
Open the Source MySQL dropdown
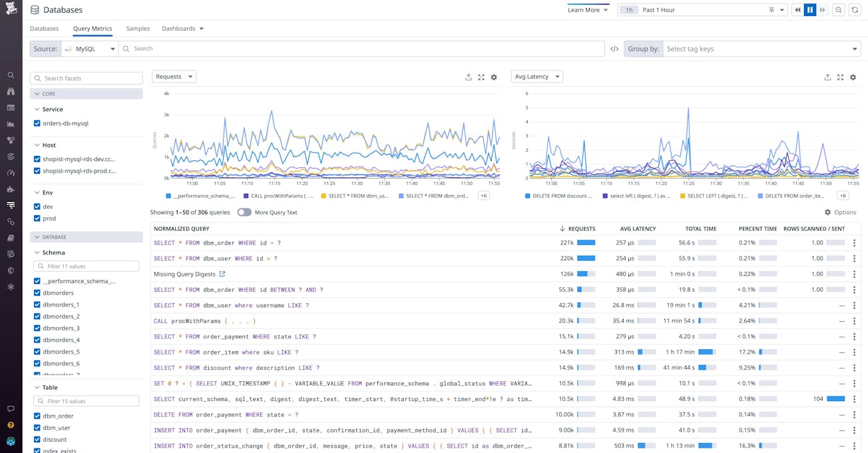pos(91,48)
